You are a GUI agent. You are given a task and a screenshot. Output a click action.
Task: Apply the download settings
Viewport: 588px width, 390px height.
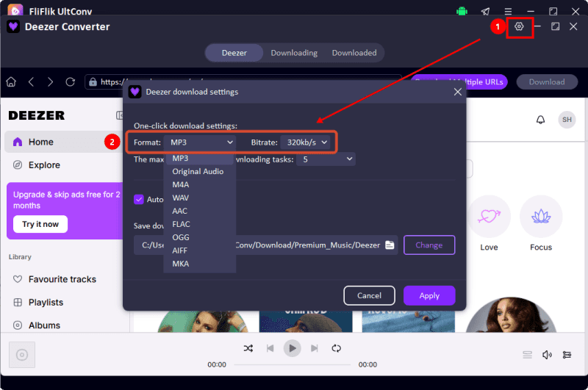coord(429,295)
